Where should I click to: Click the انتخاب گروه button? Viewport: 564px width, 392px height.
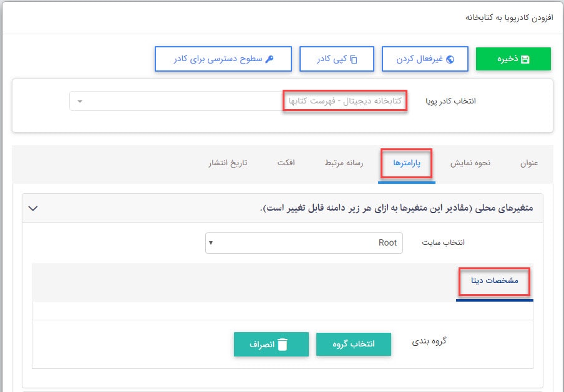pyautogui.click(x=354, y=344)
